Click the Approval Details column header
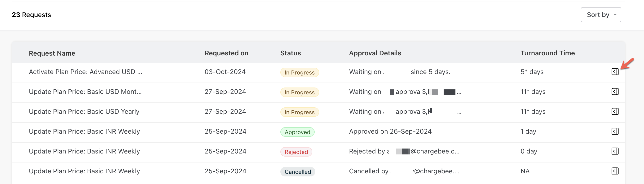 tap(375, 53)
